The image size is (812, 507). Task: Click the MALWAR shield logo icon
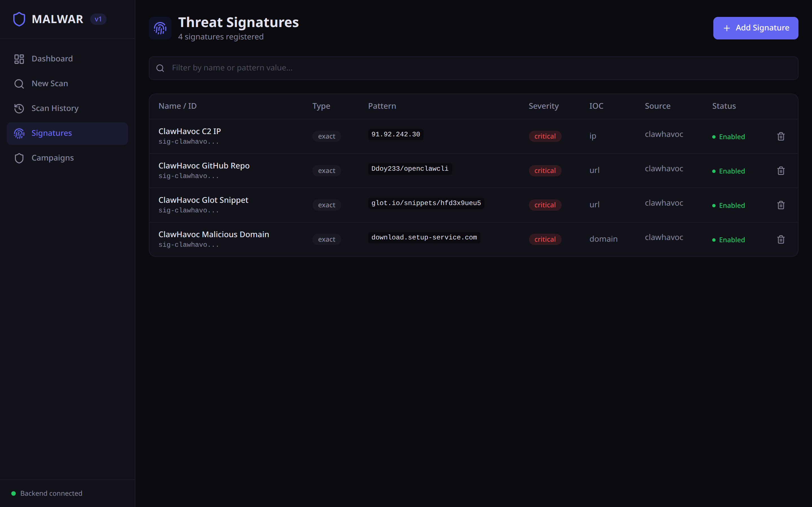tap(19, 19)
